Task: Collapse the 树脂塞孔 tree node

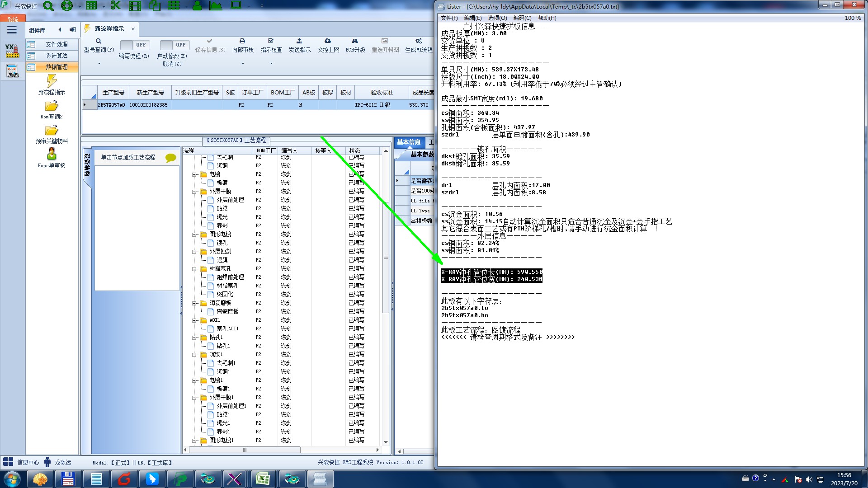Action: pyautogui.click(x=194, y=269)
